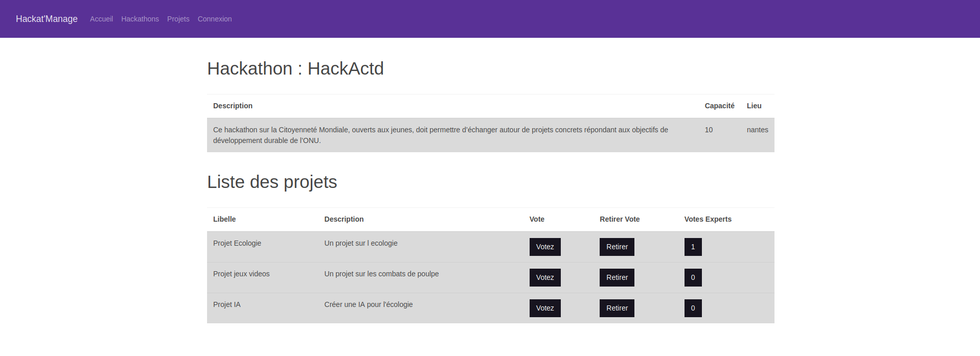Vote for Projet jeux videos
The image size is (980, 356).
tap(545, 277)
